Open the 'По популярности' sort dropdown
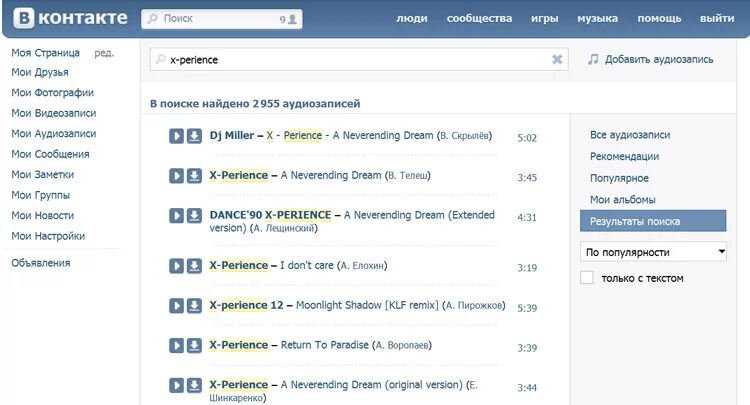Screen dimensions: 750x405 coord(653,252)
